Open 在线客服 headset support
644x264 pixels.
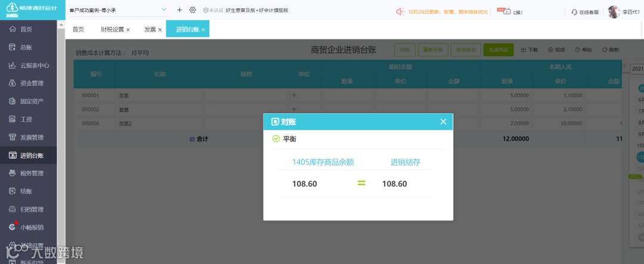pos(585,13)
